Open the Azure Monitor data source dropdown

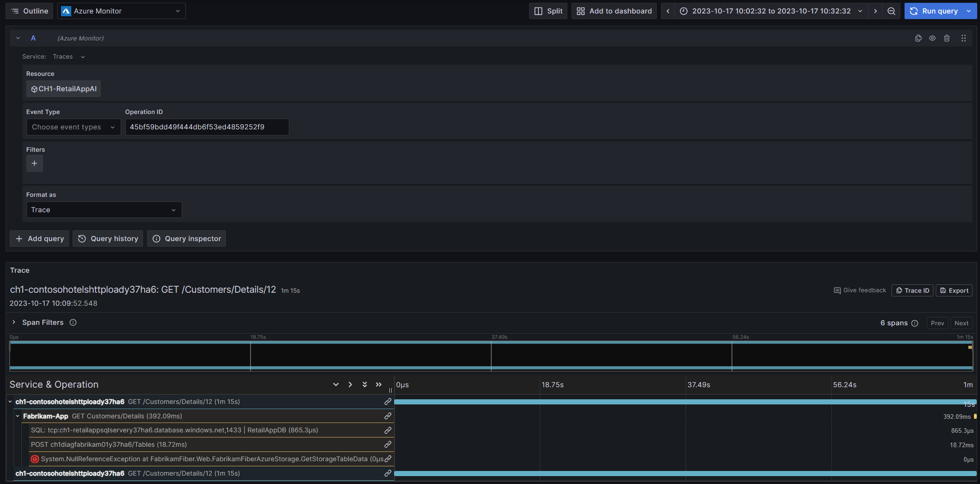(x=121, y=11)
